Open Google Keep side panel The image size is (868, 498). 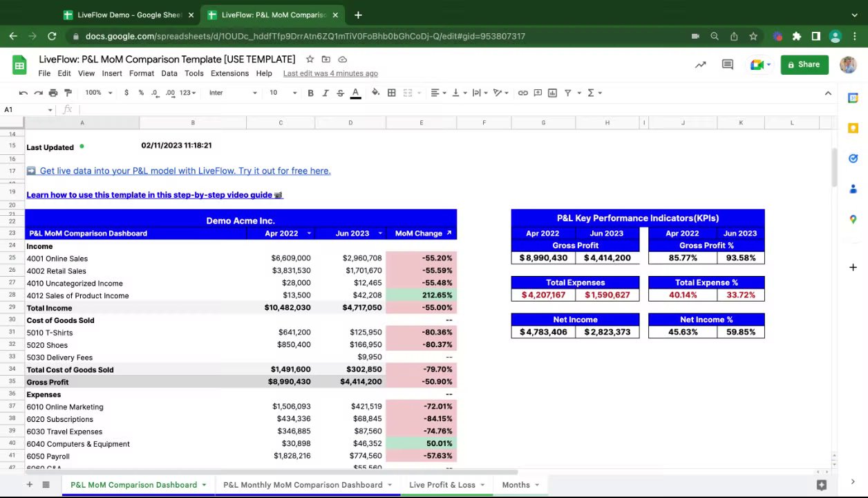coord(853,129)
